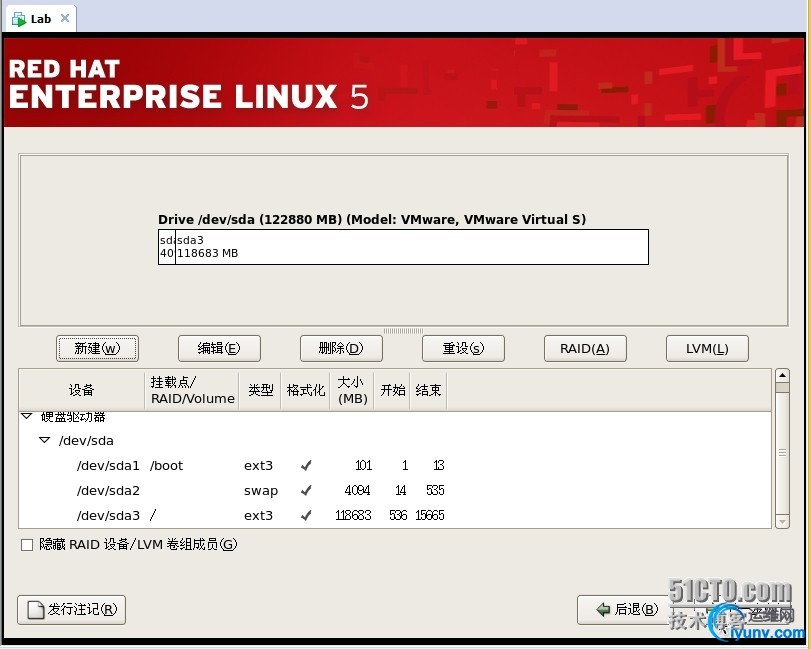This screenshot has height=649, width=811.
Task: Click the pane divider grip handle
Action: tap(403, 331)
